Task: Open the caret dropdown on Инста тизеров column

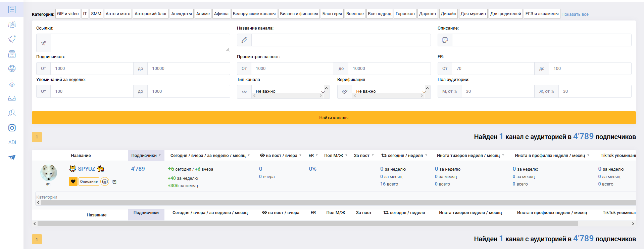Action: (x=503, y=156)
